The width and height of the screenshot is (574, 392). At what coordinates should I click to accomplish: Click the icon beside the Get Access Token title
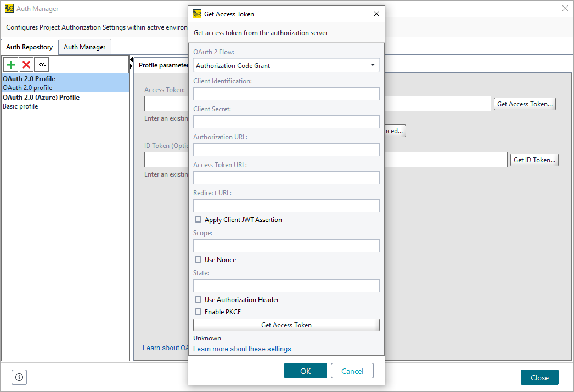point(197,14)
